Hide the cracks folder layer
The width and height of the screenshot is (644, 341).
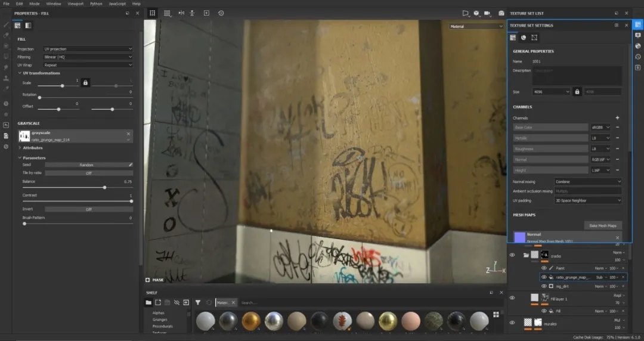click(x=512, y=255)
